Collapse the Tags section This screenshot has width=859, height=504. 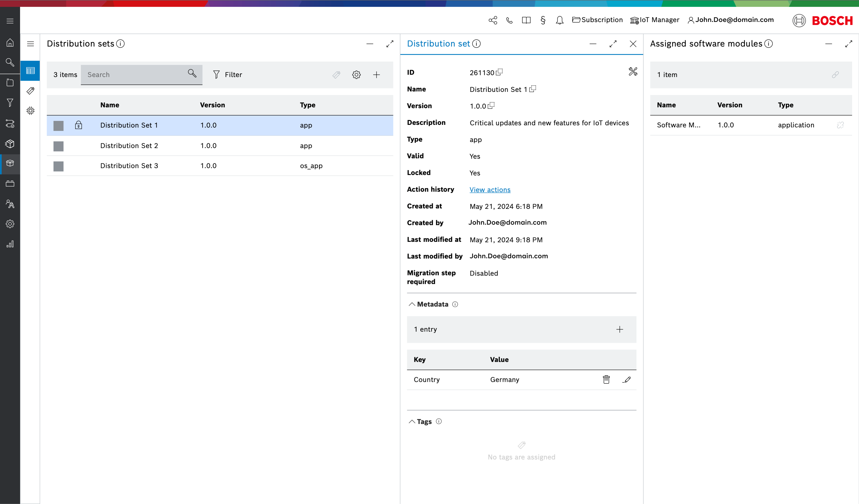pyautogui.click(x=412, y=422)
